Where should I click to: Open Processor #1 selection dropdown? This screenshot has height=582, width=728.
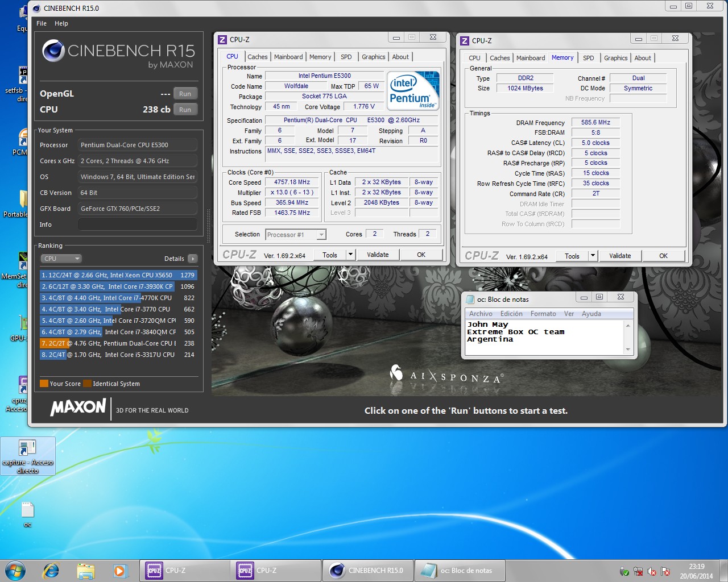click(296, 235)
